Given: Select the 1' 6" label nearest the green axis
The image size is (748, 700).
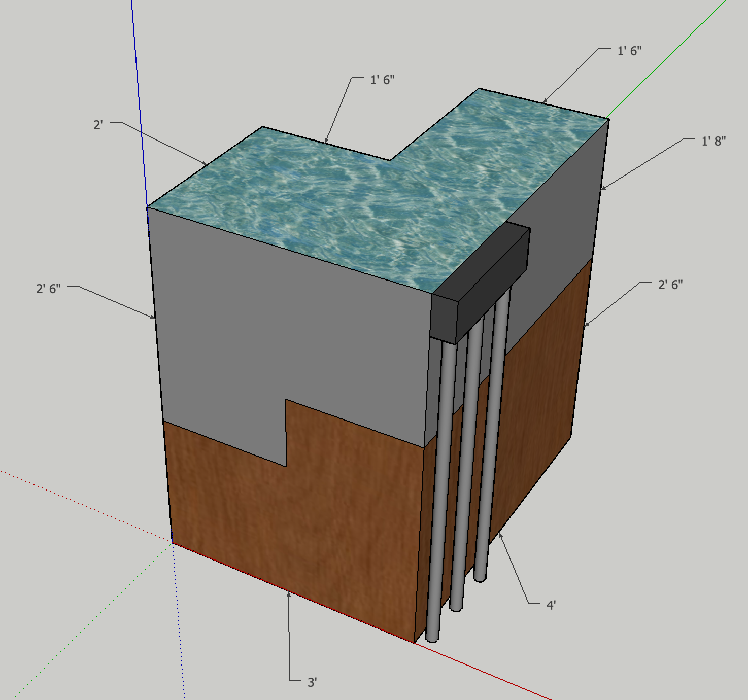Looking at the screenshot, I should click(629, 51).
